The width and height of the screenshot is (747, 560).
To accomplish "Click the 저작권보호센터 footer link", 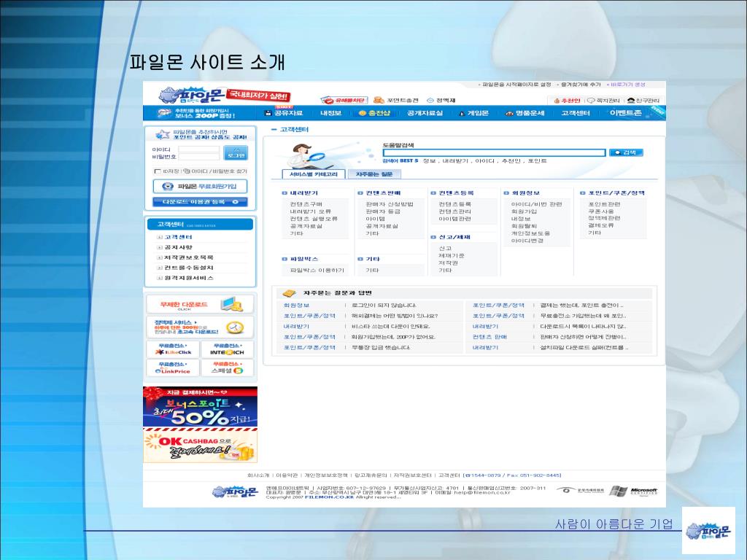I will [x=413, y=475].
